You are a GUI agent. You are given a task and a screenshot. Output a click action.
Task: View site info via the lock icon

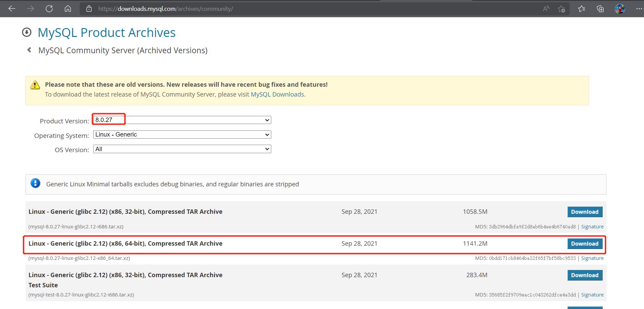pos(89,9)
